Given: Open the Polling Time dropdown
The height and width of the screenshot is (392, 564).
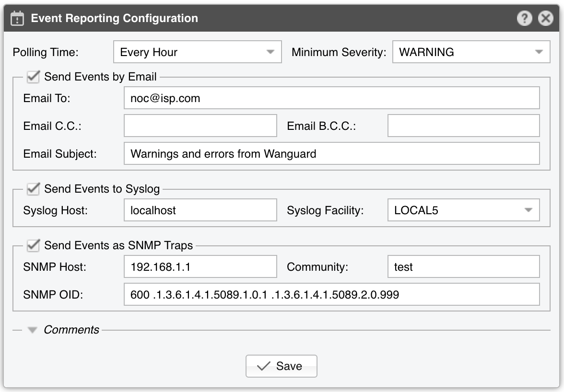Looking at the screenshot, I should click(198, 52).
